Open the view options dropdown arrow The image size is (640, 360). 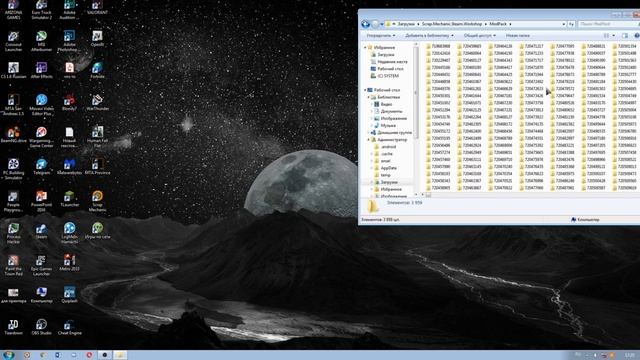tap(614, 36)
